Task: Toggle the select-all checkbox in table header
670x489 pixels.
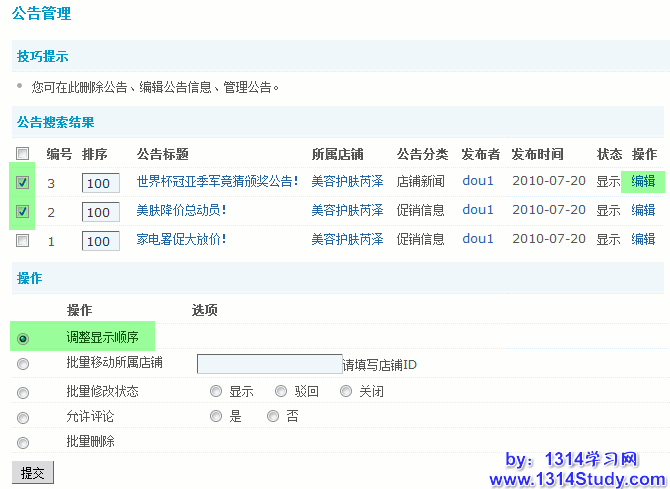Action: [x=23, y=154]
